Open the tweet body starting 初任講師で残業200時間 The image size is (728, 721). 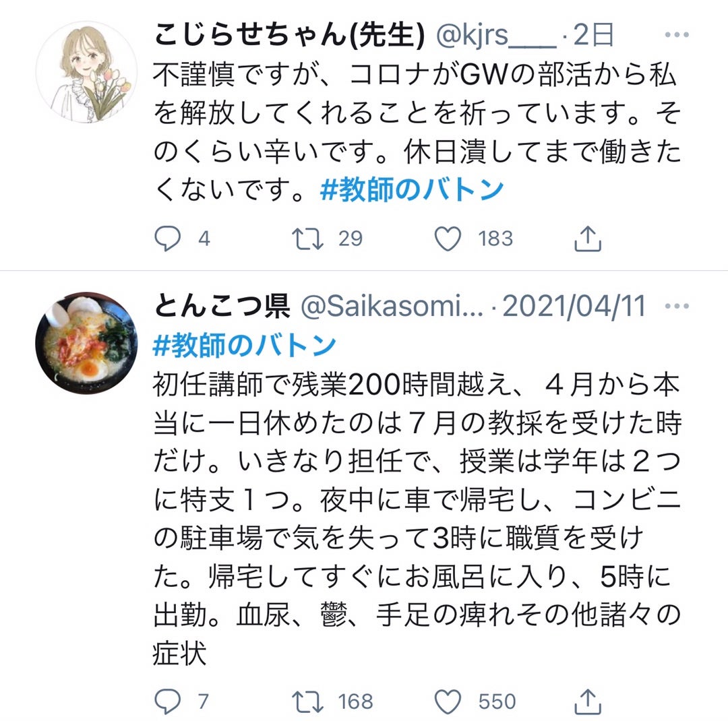417,519
